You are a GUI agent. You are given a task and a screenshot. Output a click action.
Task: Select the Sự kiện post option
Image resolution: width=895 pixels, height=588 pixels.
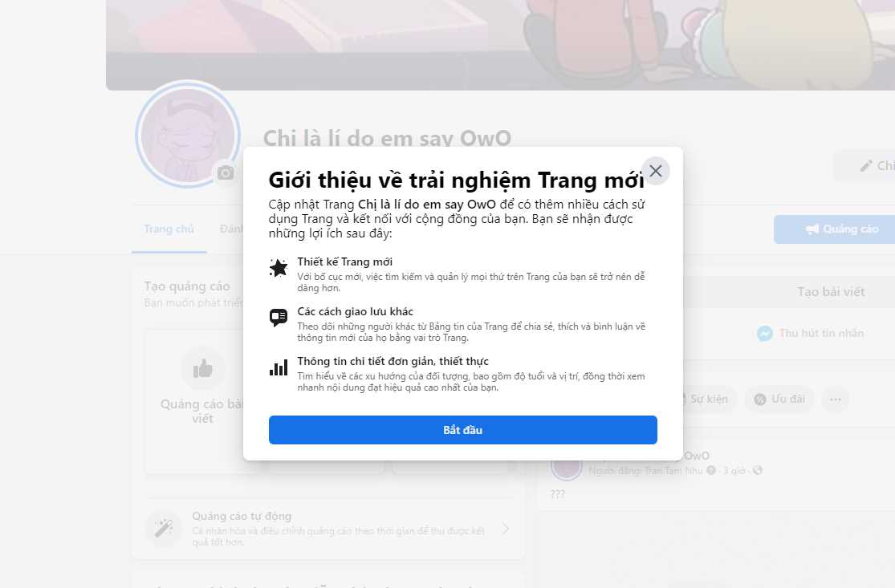pos(704,399)
